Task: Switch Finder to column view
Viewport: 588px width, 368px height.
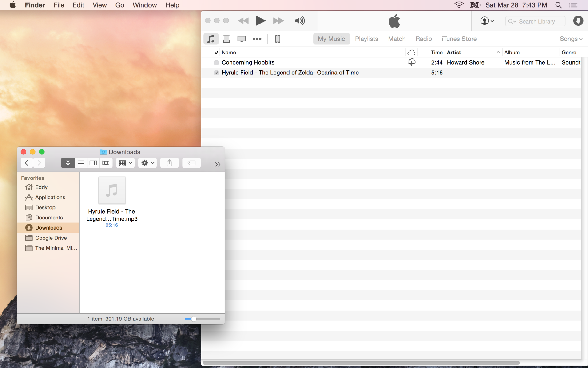Action: click(93, 163)
